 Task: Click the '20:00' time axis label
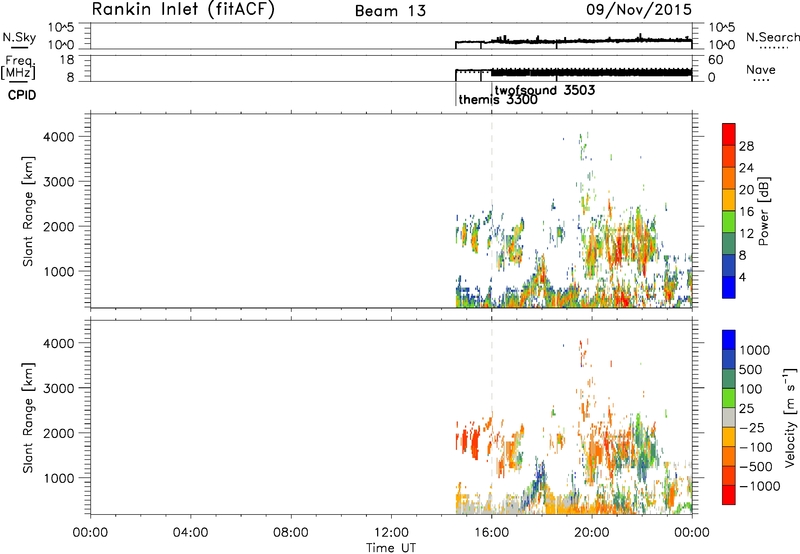[591, 533]
